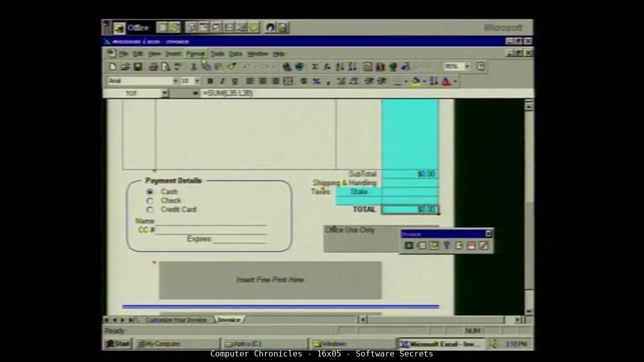Create a new workbook with the New icon
Screen dimensions: 644x362
(x=113, y=67)
